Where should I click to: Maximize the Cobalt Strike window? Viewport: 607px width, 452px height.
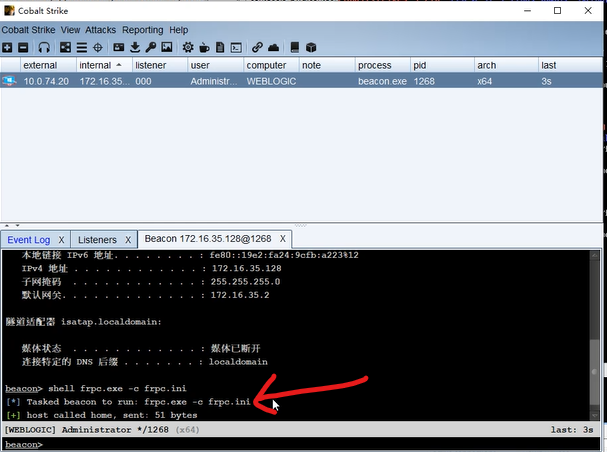click(557, 10)
